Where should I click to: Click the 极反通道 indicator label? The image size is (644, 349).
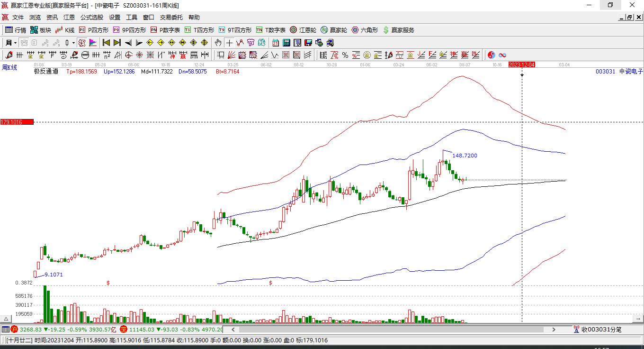pyautogui.click(x=46, y=72)
